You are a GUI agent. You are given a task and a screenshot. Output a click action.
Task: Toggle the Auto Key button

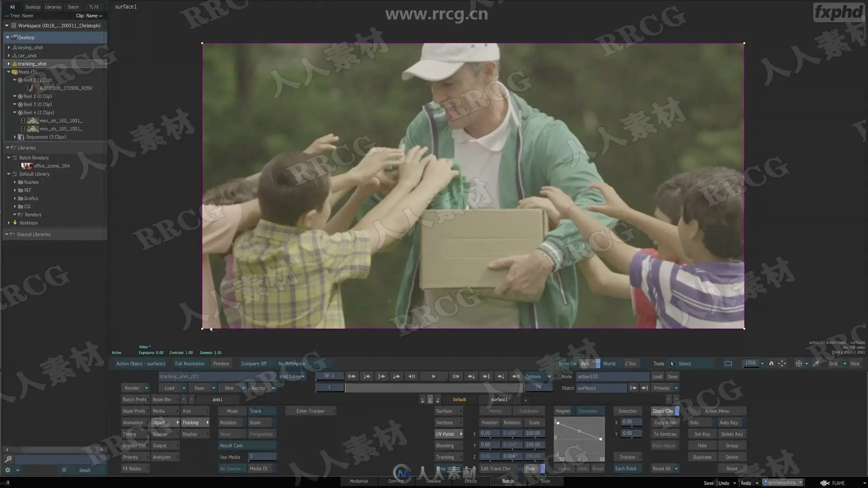point(728,423)
